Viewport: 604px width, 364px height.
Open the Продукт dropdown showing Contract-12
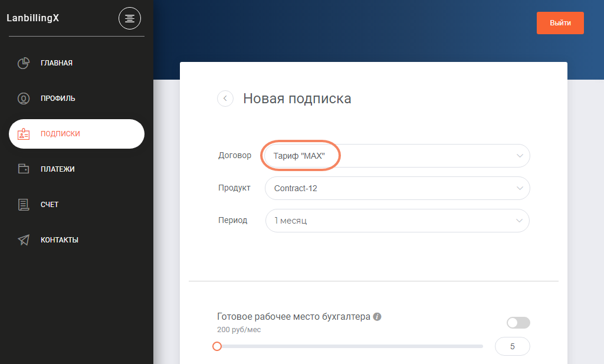[x=397, y=188]
